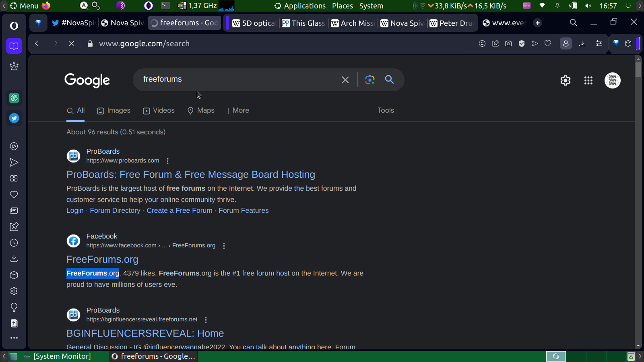Screen dimensions: 644x362
Task: Collapse the purple tab island handle
Action: [x=227, y=23]
